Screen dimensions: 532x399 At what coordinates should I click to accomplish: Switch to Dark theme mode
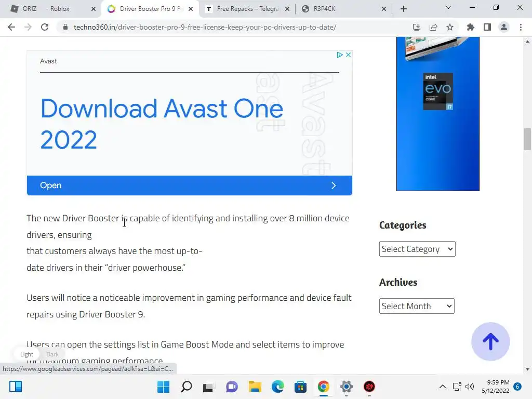52,354
